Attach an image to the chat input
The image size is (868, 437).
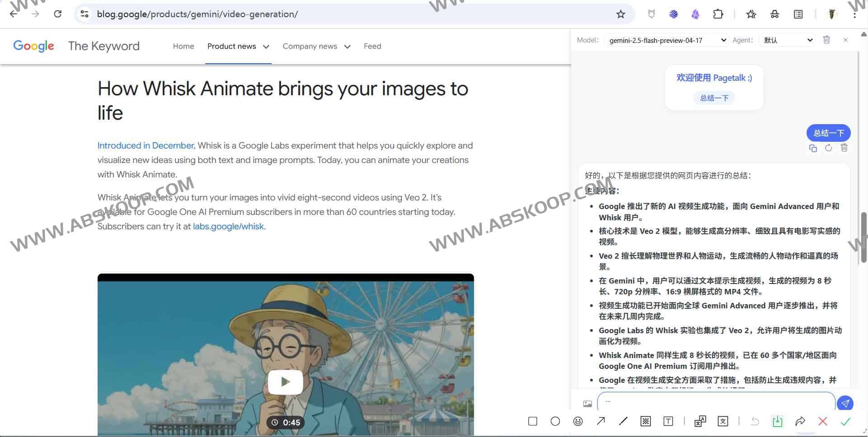click(587, 404)
